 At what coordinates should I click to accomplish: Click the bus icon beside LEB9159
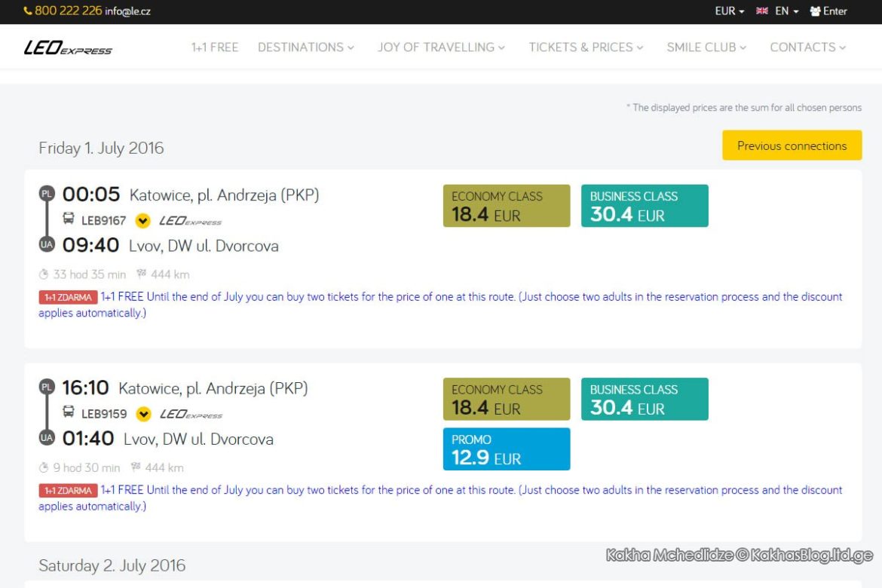(x=68, y=412)
